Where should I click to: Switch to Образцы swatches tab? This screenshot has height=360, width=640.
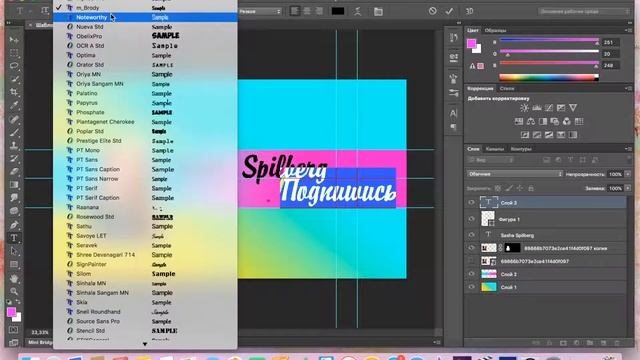click(x=496, y=30)
